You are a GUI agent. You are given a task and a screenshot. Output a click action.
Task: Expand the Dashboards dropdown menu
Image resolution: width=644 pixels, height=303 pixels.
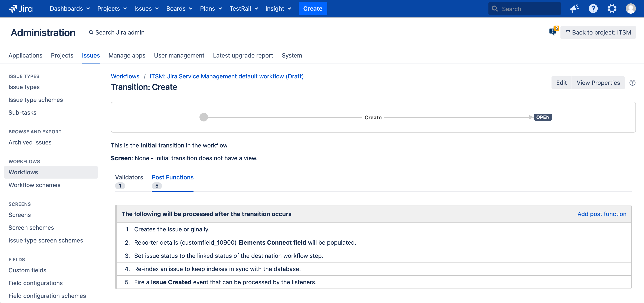coord(69,9)
